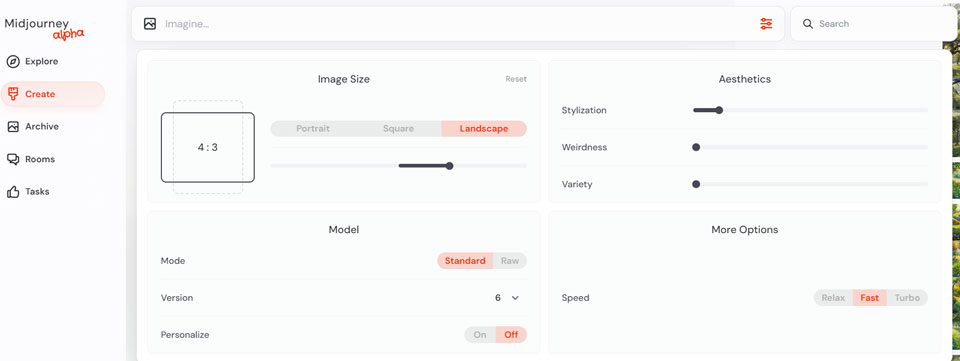This screenshot has height=361, width=960.
Task: Click the Variety slider handle
Action: coord(696,184)
